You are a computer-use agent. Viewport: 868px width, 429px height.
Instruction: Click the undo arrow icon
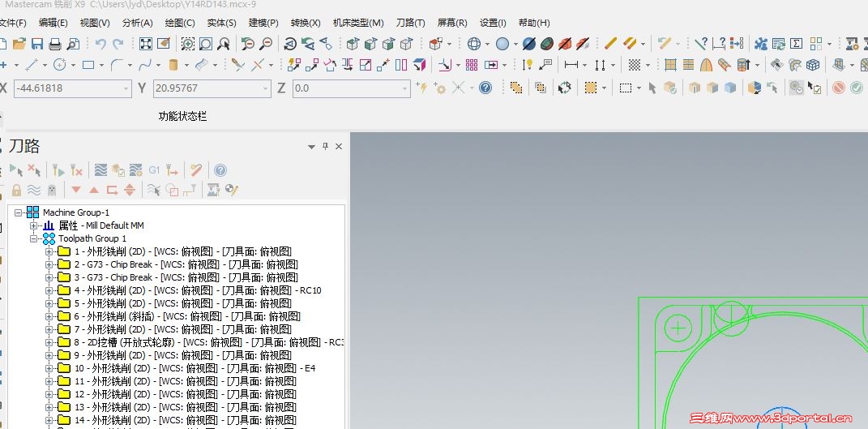click(100, 44)
